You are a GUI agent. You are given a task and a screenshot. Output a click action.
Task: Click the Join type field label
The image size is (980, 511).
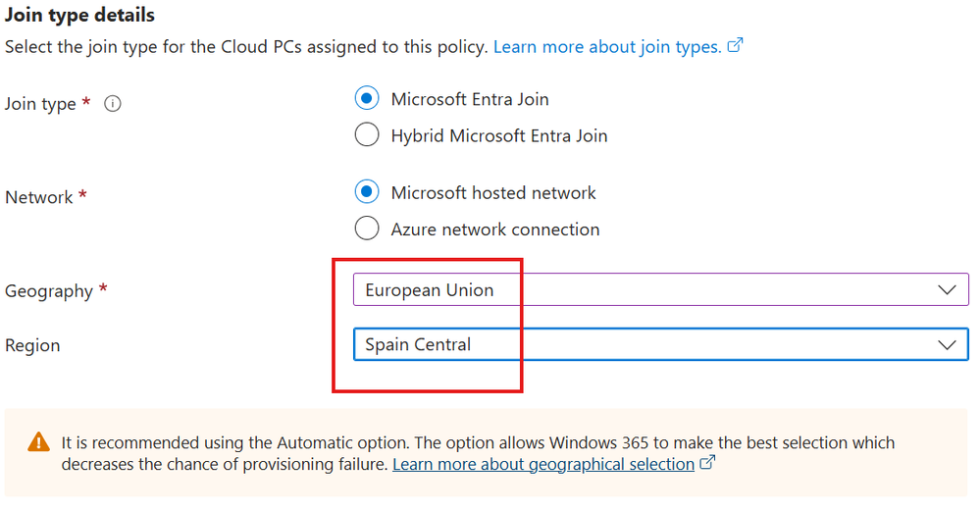pos(40,104)
